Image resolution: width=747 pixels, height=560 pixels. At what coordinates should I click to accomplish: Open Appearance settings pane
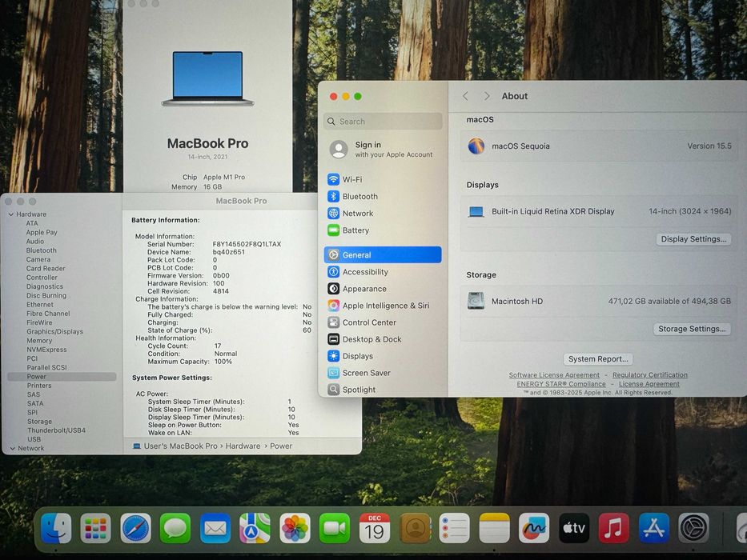tap(383, 289)
